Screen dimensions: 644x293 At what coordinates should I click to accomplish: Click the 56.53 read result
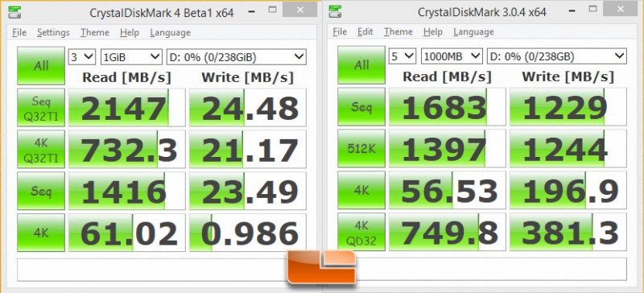pos(448,190)
